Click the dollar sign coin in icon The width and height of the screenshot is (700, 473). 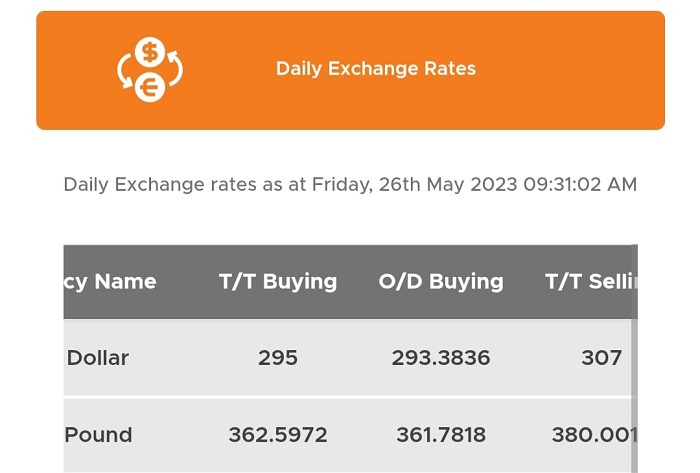[150, 52]
